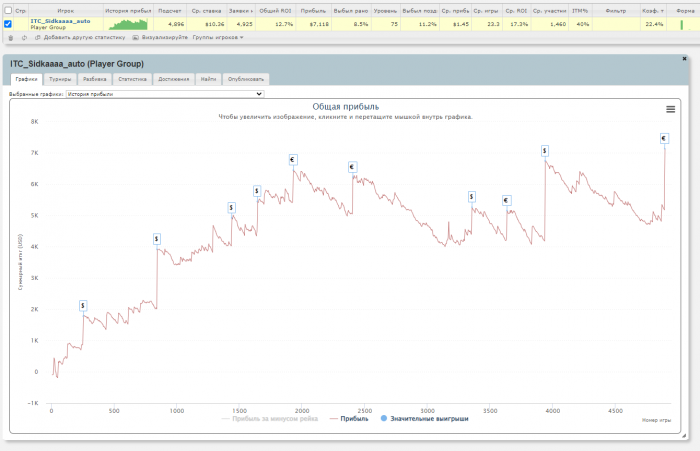The width and height of the screenshot is (700, 451).
Task: Sort by the Ср. ставка column header
Action: click(206, 11)
